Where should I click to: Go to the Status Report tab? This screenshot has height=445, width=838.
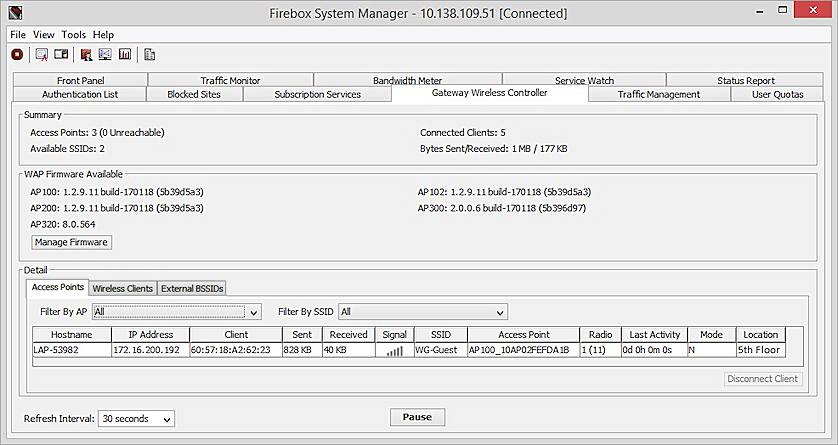click(746, 80)
